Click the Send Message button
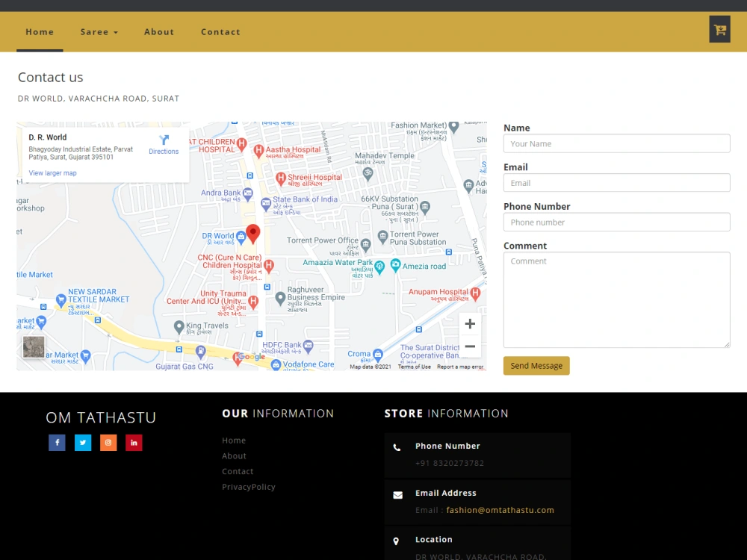Viewport: 747px width, 560px height. point(536,366)
